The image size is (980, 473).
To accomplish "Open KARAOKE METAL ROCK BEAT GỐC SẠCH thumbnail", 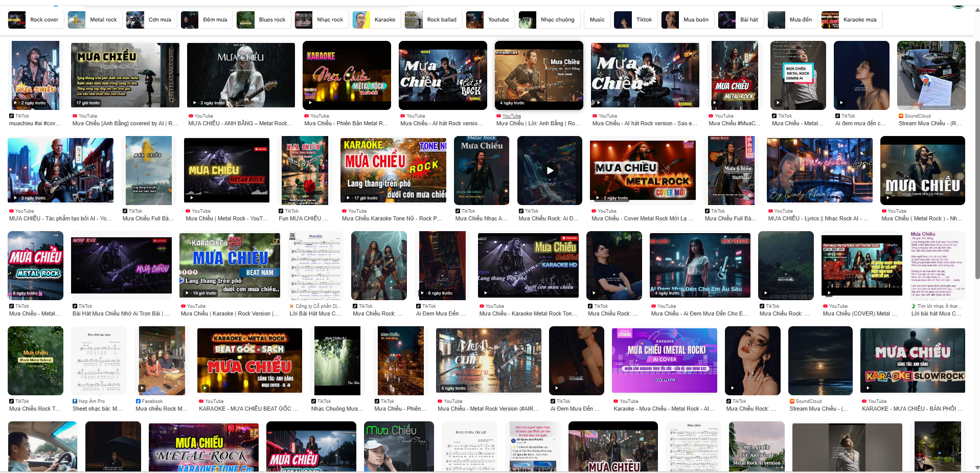I will pos(250,361).
